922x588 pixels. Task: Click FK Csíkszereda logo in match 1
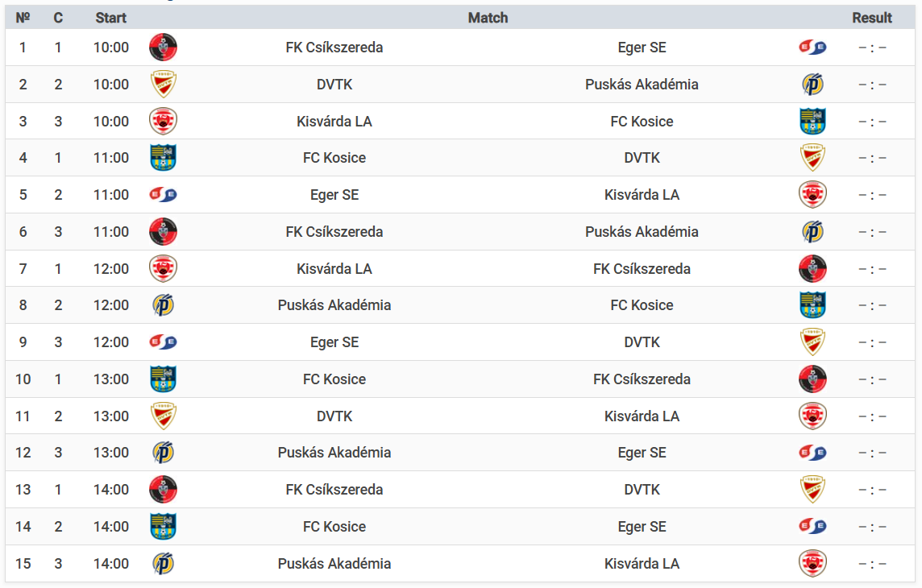(164, 48)
